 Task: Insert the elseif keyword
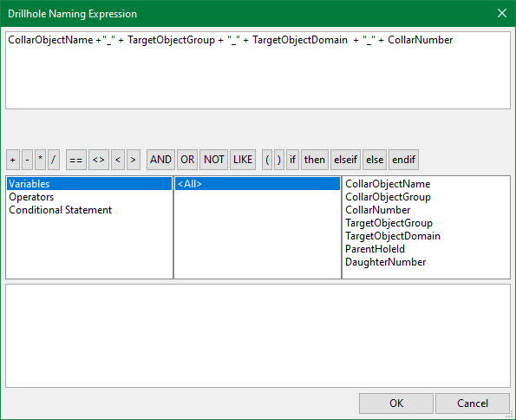click(x=345, y=160)
